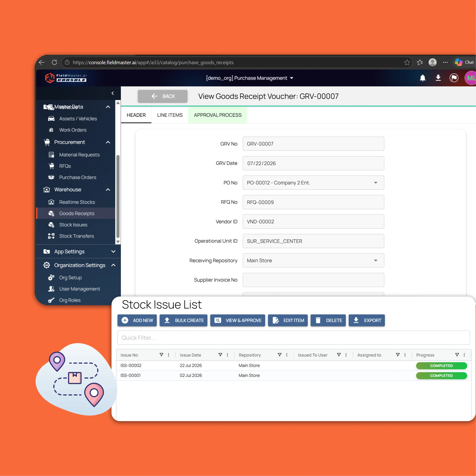
Task: Click the browser back arrow
Action: pos(42,62)
